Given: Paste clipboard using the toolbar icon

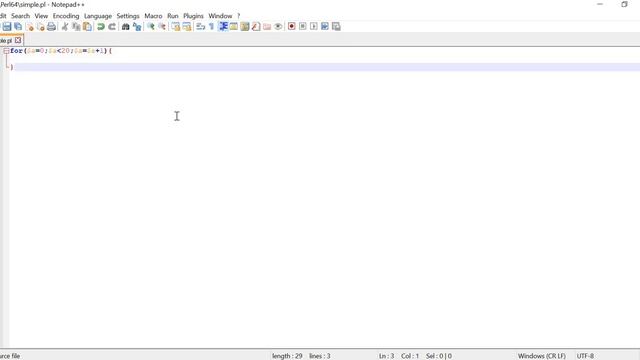Looking at the screenshot, I should tap(87, 27).
